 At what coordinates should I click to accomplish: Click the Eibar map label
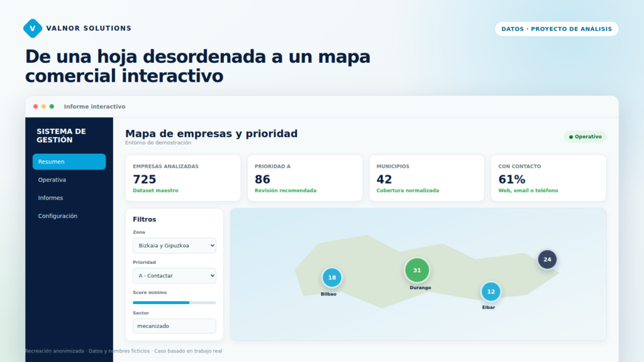[x=488, y=307]
